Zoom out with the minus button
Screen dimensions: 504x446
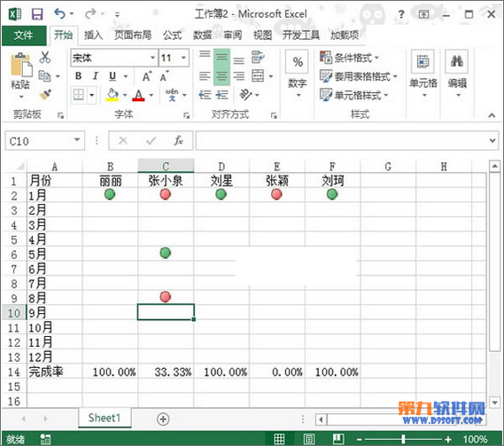(x=360, y=439)
